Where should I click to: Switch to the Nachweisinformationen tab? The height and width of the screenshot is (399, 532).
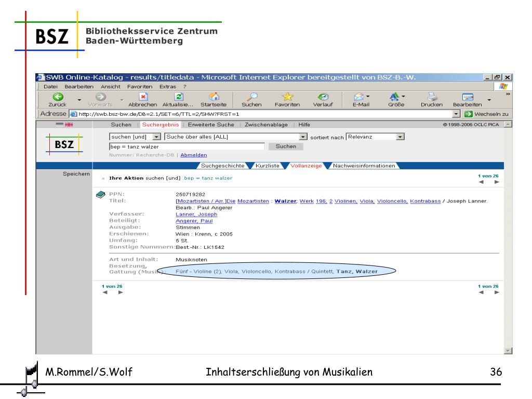coord(364,166)
